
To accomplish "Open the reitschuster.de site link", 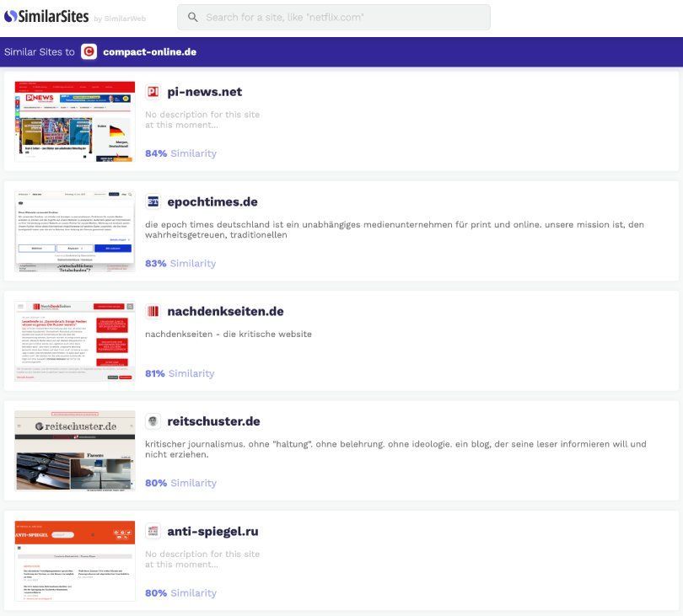I will click(x=213, y=421).
